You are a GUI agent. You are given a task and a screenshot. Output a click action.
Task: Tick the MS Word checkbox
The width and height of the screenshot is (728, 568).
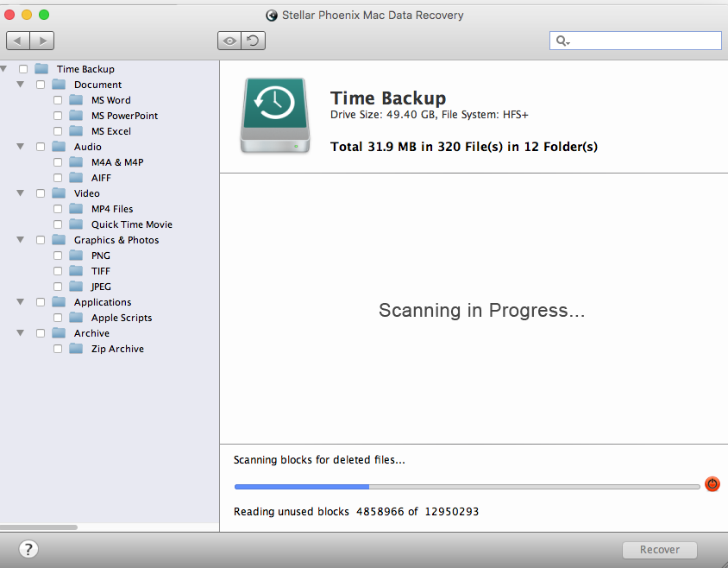point(58,100)
